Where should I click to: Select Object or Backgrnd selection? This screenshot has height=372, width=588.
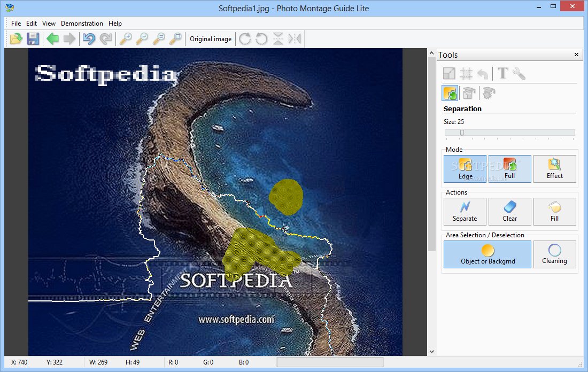pyautogui.click(x=488, y=254)
